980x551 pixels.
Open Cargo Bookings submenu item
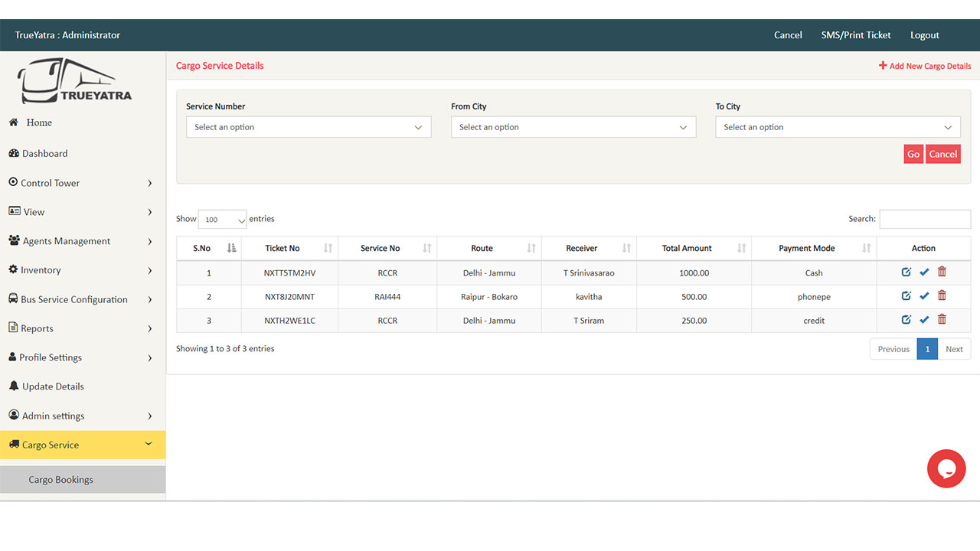(x=61, y=480)
